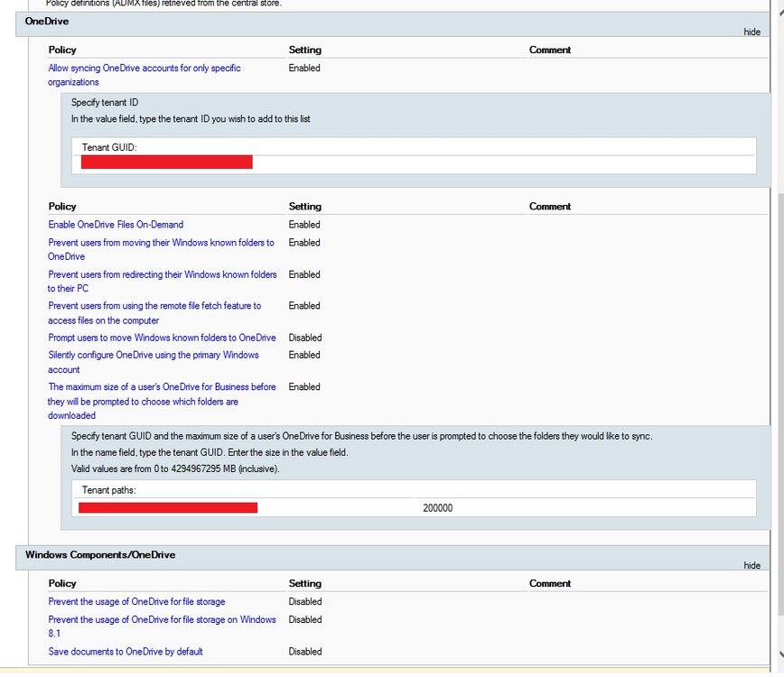Click the Windows Components/OneDrive section heading
Screen dimensions: 784x677
tap(100, 555)
